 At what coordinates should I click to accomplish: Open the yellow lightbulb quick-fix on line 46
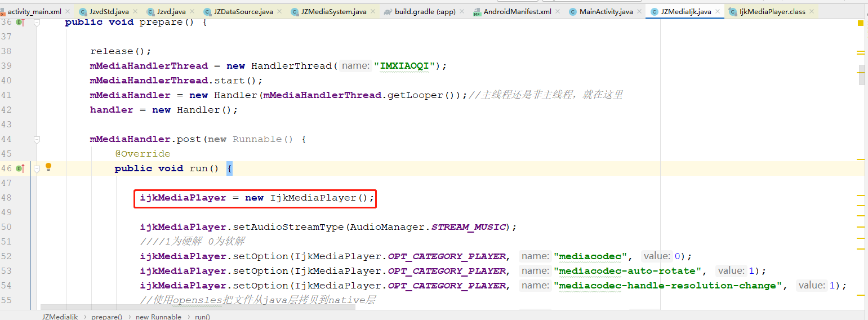[x=48, y=167]
